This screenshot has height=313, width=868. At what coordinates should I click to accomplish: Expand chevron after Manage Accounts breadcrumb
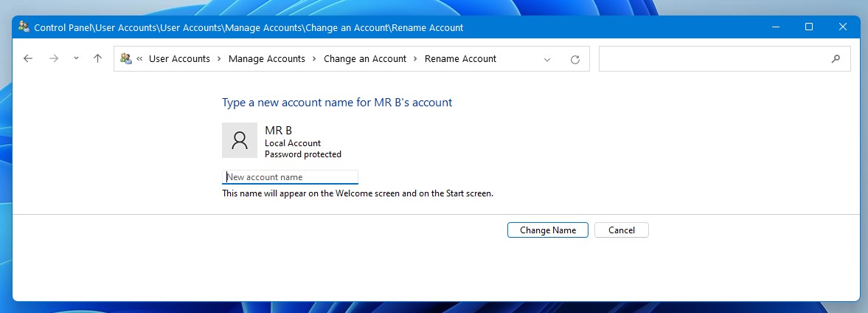tap(314, 59)
